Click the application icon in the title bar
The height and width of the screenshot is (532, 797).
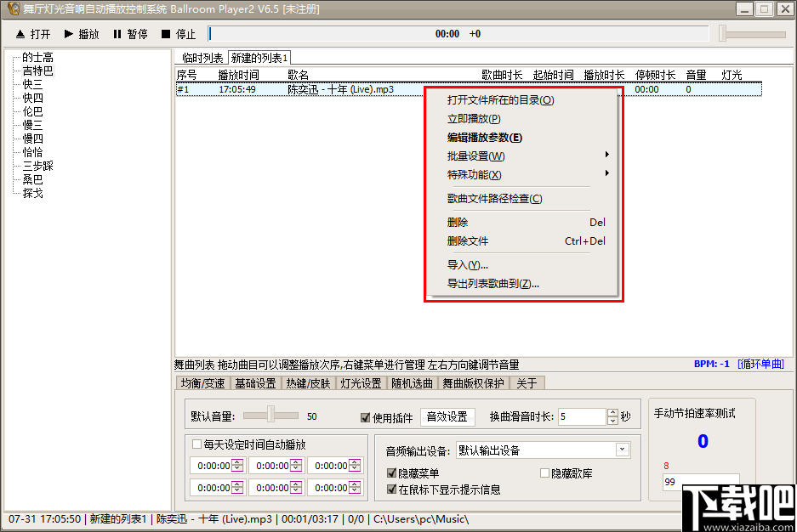click(x=12, y=9)
